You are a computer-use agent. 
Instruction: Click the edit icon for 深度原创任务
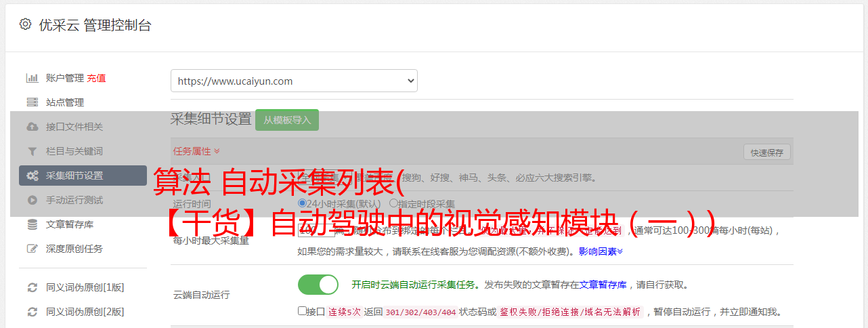pos(32,249)
